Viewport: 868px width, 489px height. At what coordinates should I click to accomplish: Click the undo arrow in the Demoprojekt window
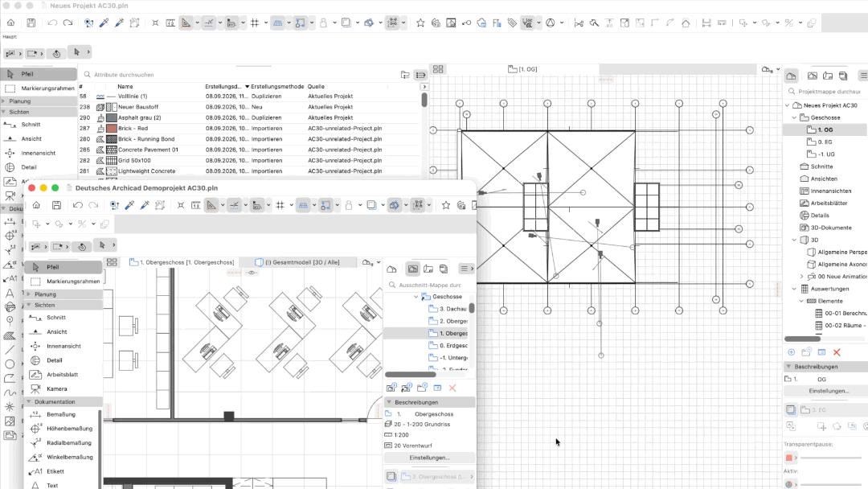tap(77, 205)
